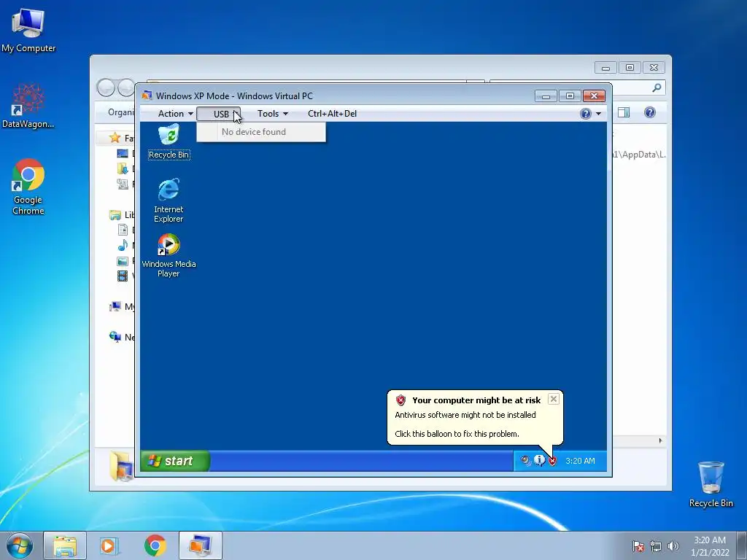Click Organize in the Explorer toolbar
This screenshot has width=747, height=560.
[122, 112]
